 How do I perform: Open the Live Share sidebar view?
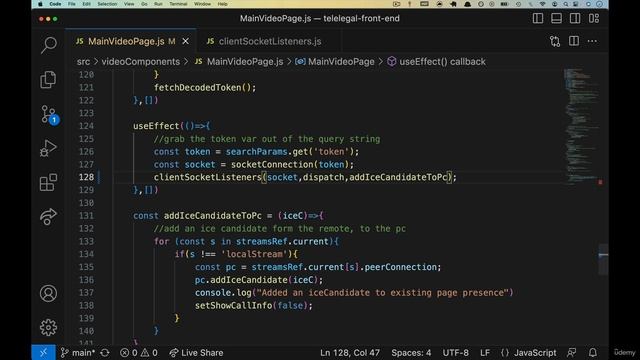coord(48,216)
